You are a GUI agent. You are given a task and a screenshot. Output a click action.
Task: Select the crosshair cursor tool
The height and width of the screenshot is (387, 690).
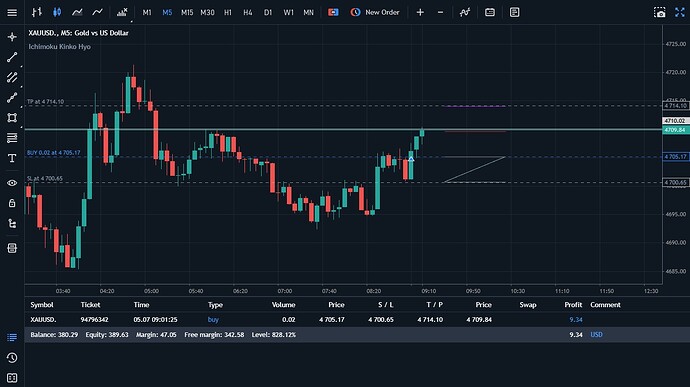[x=12, y=37]
